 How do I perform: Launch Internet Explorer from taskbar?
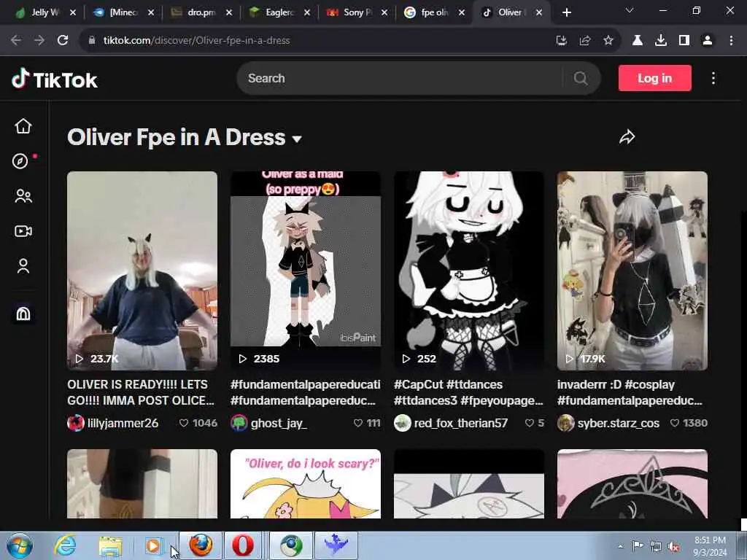click(65, 545)
